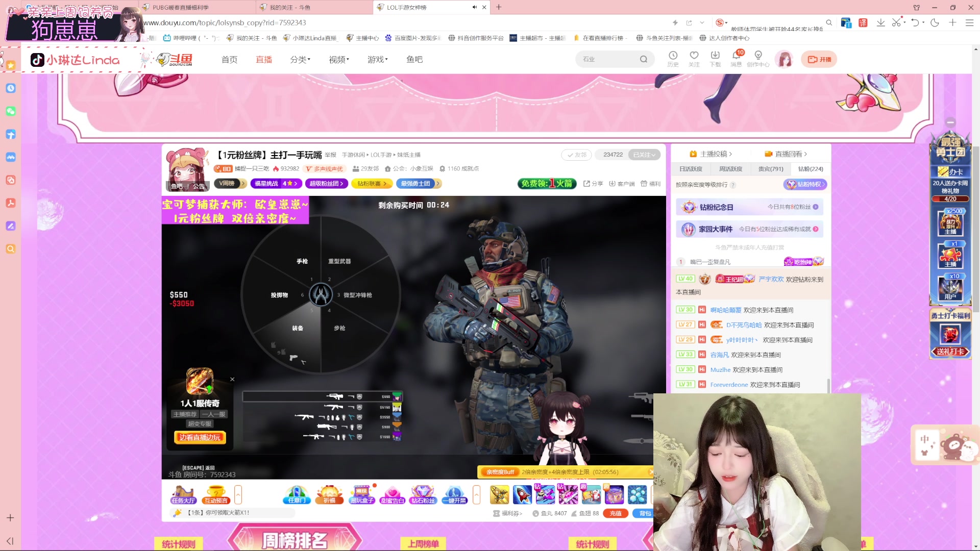
Task: Expand 游戏 dropdown in navigation
Action: pos(378,60)
